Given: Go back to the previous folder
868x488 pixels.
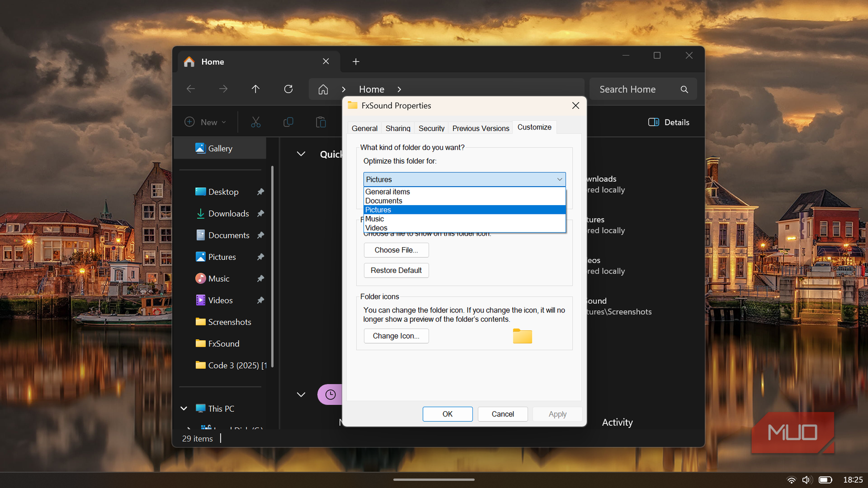Looking at the screenshot, I should (x=190, y=89).
